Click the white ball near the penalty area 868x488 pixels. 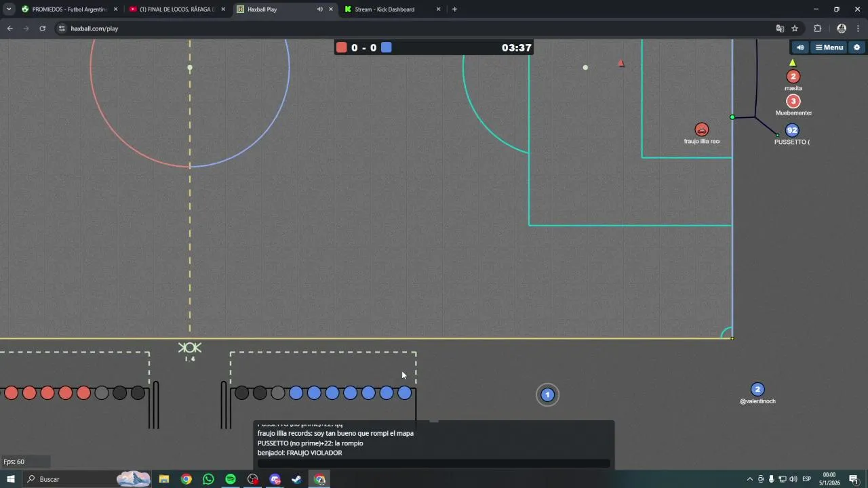[585, 67]
